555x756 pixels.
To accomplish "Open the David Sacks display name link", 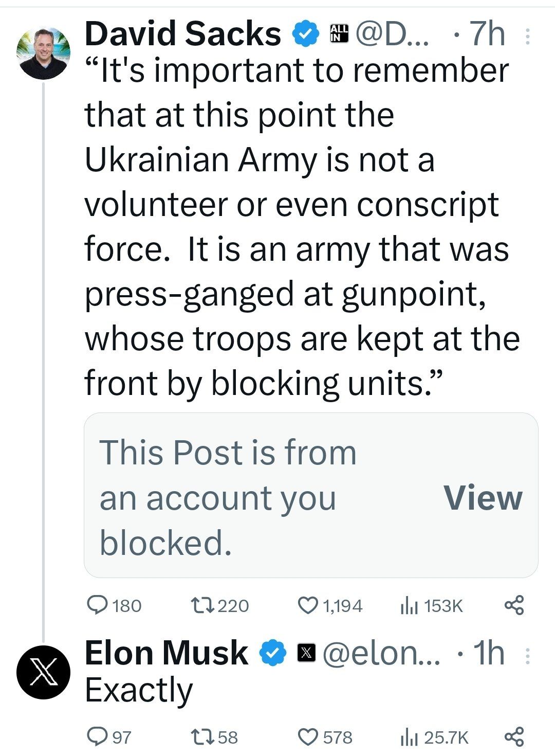I will click(182, 34).
